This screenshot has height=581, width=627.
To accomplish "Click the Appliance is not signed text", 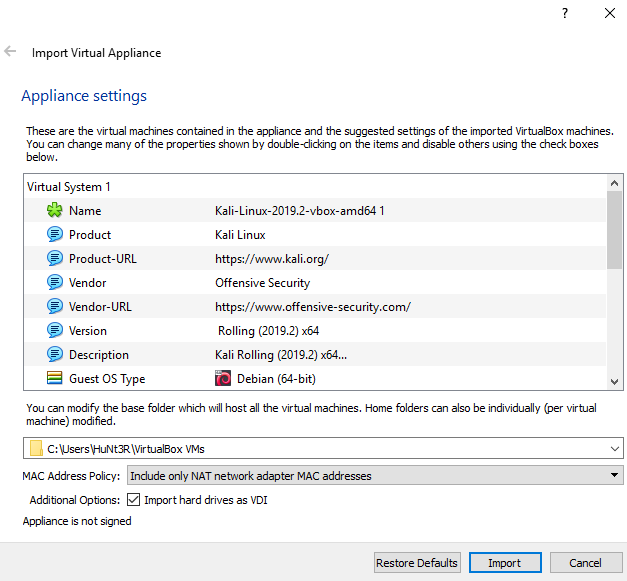I will click(x=77, y=521).
